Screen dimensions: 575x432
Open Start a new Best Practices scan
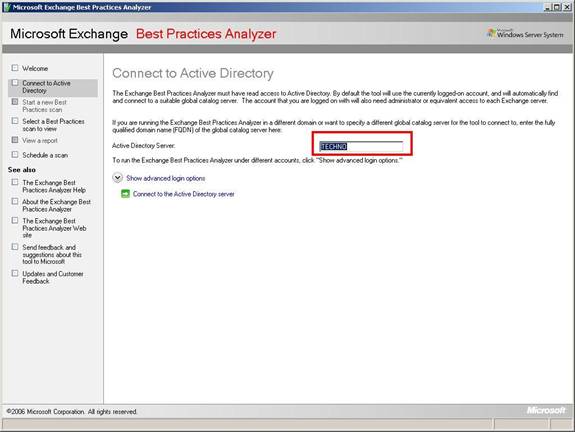pos(44,106)
